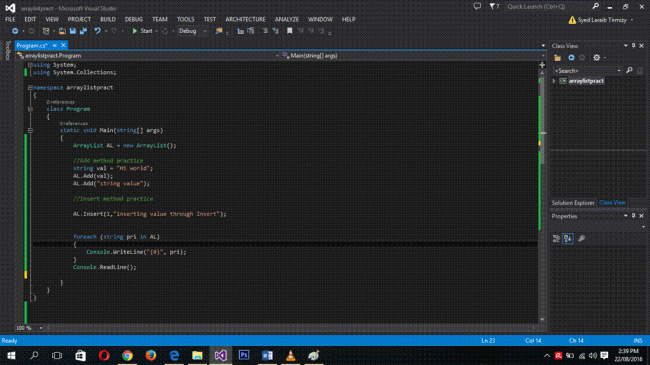Start debugging with the green play icon
This screenshot has width=650, height=365.
click(x=135, y=31)
